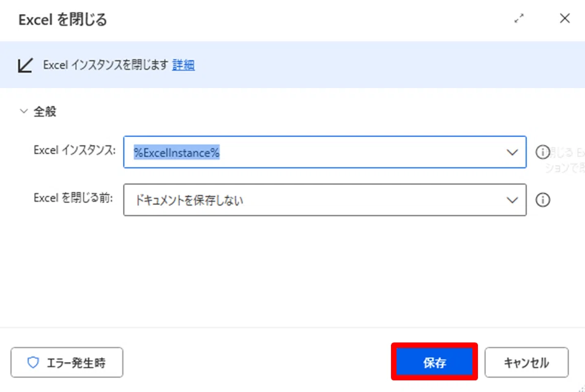The height and width of the screenshot is (392, 585).
Task: Close the Excel を閉じる dialog
Action: (564, 18)
